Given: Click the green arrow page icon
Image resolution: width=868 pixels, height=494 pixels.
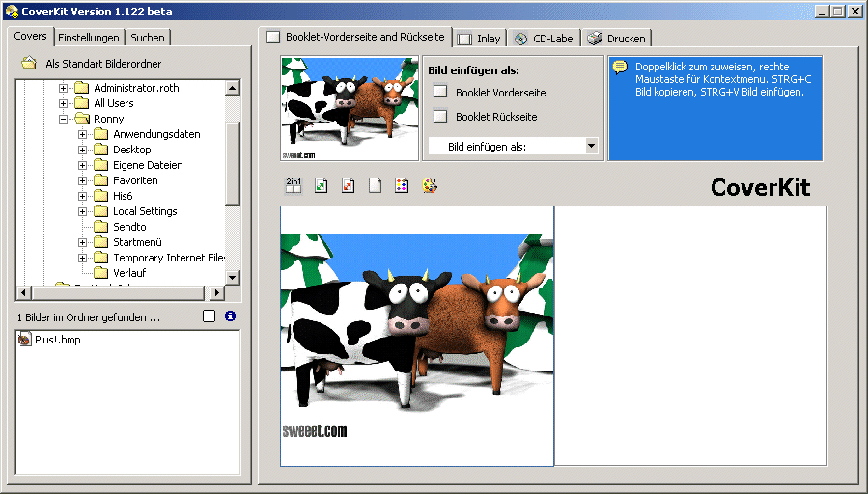Looking at the screenshot, I should [x=321, y=185].
